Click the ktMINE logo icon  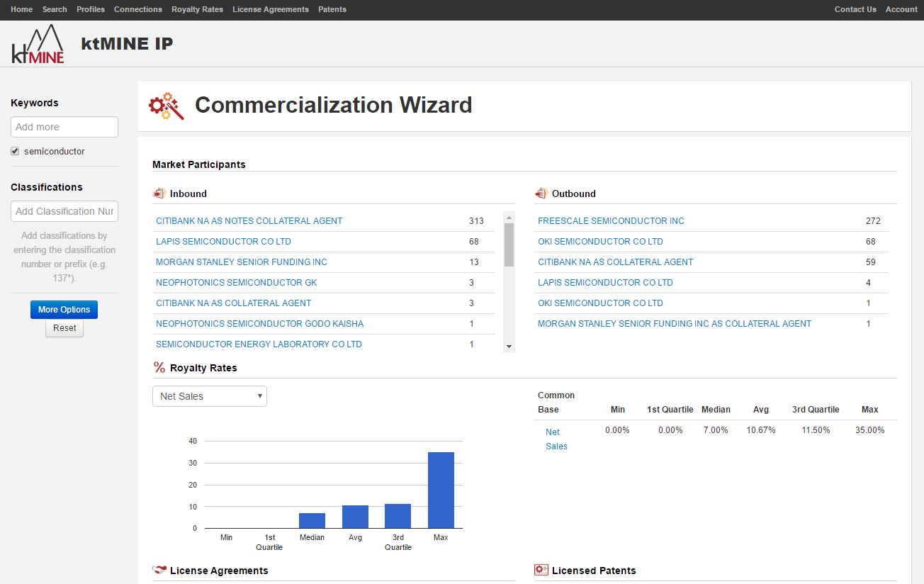click(x=38, y=44)
